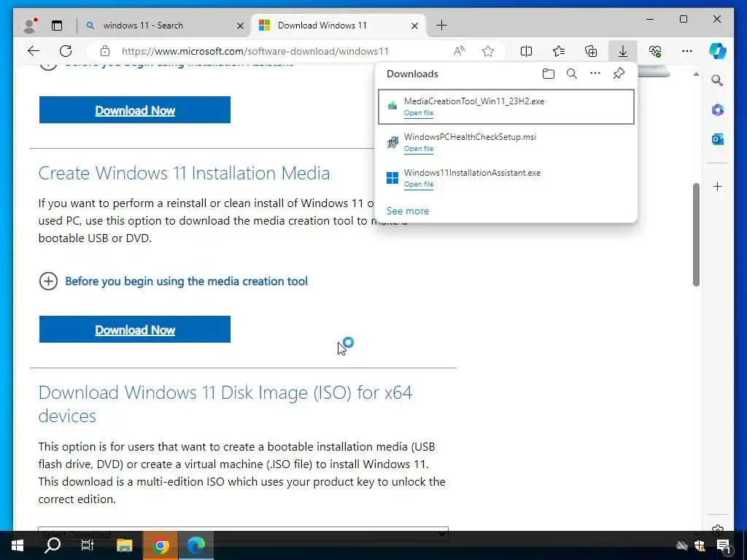Search within downloads
Viewport: 747px width, 560px height.
572,74
